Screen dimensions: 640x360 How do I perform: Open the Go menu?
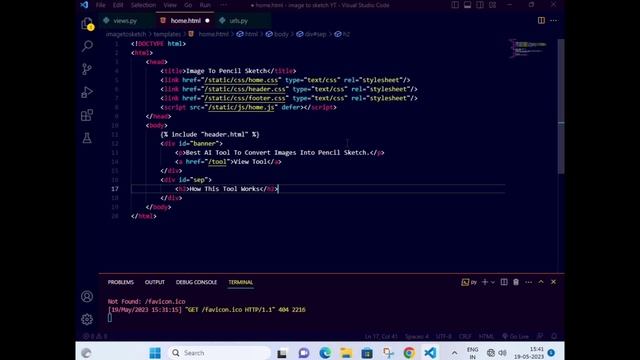point(188,5)
